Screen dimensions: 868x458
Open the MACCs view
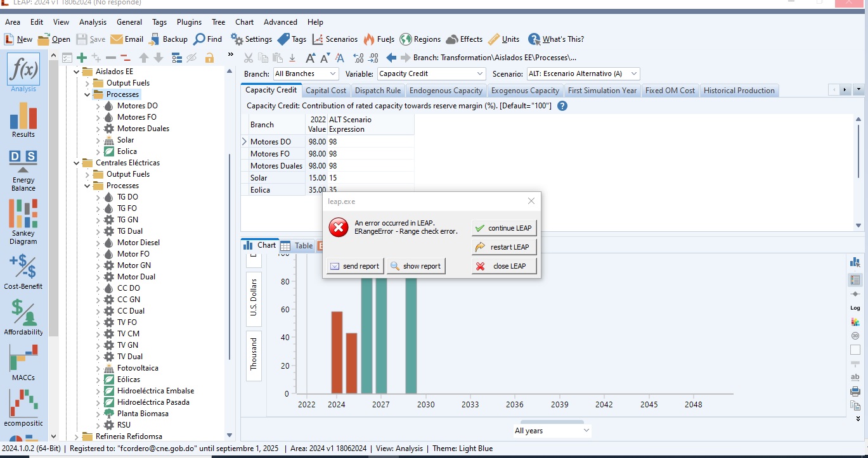pyautogui.click(x=23, y=363)
